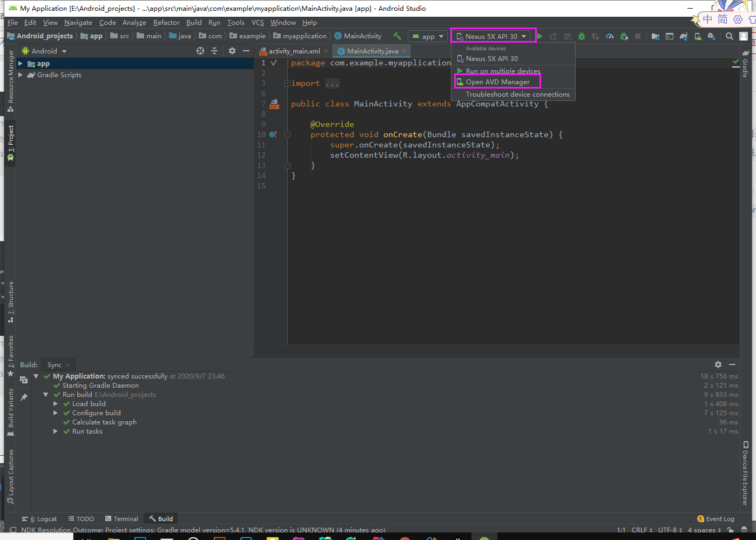Click Attach Debugger to Android Process icon
The image size is (756, 540).
[624, 36]
